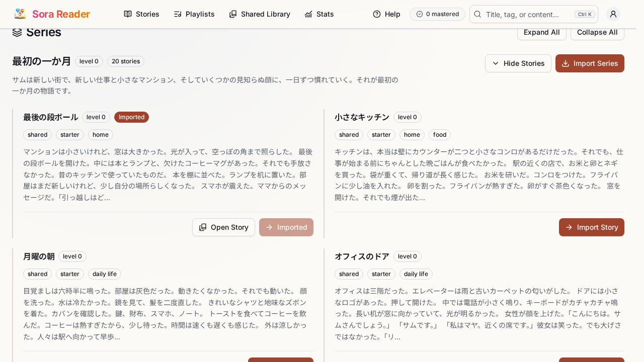Image resolution: width=644 pixels, height=362 pixels.
Task: Import Story 小さなキッチン
Action: tap(592, 227)
